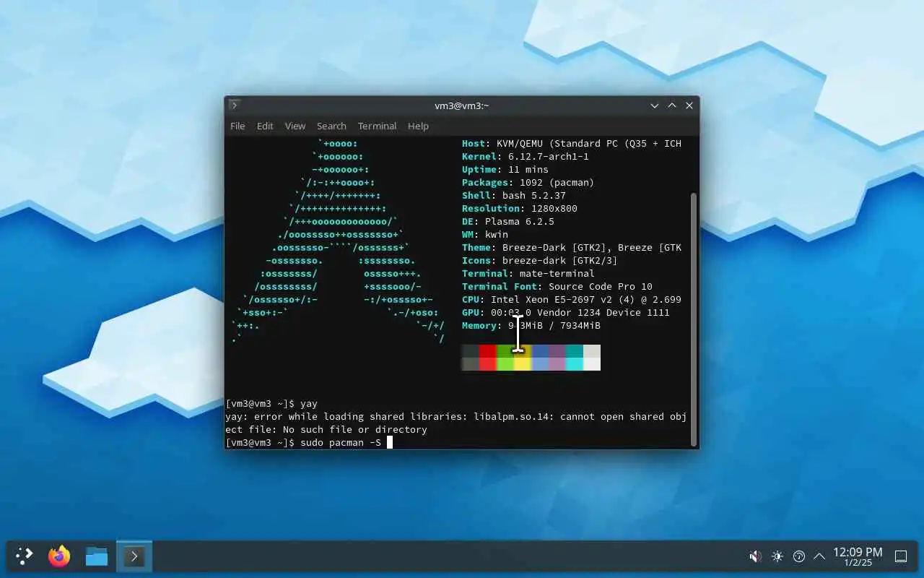Open the Edit menu
This screenshot has height=578, width=924.
(x=265, y=126)
